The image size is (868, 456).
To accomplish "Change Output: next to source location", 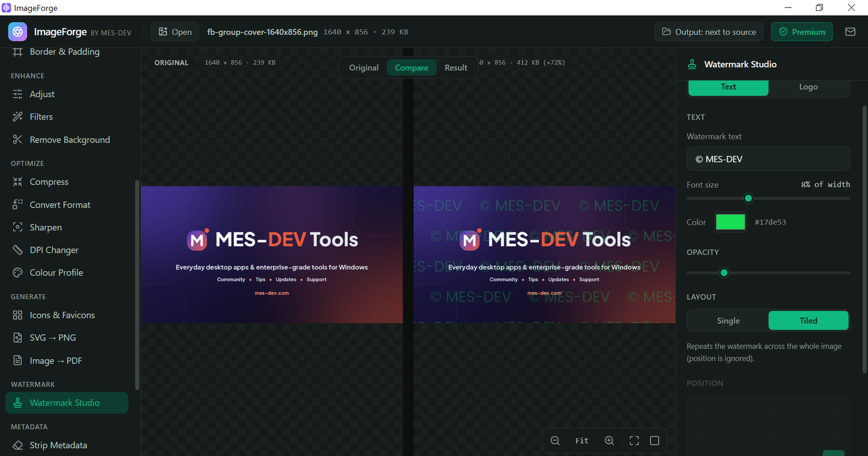I will (x=709, y=32).
